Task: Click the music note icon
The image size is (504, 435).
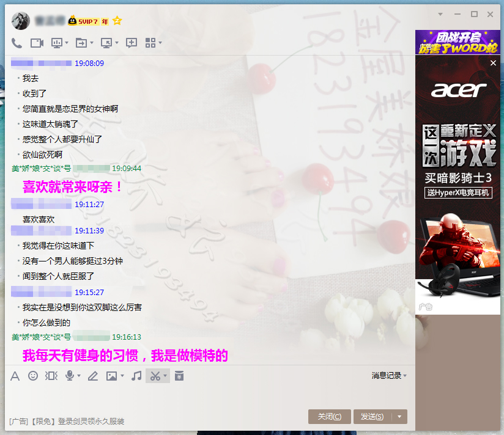Action: (136, 376)
